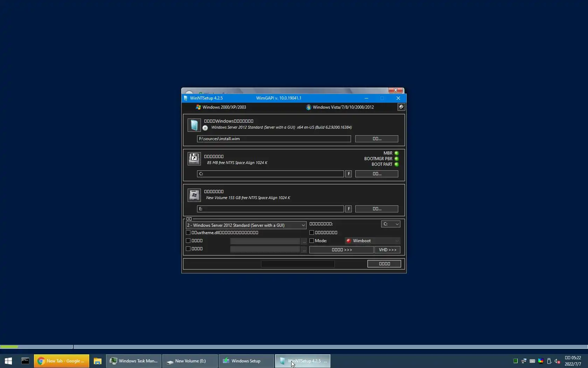
Task: Click the F button beside the C: field
Action: tap(348, 174)
